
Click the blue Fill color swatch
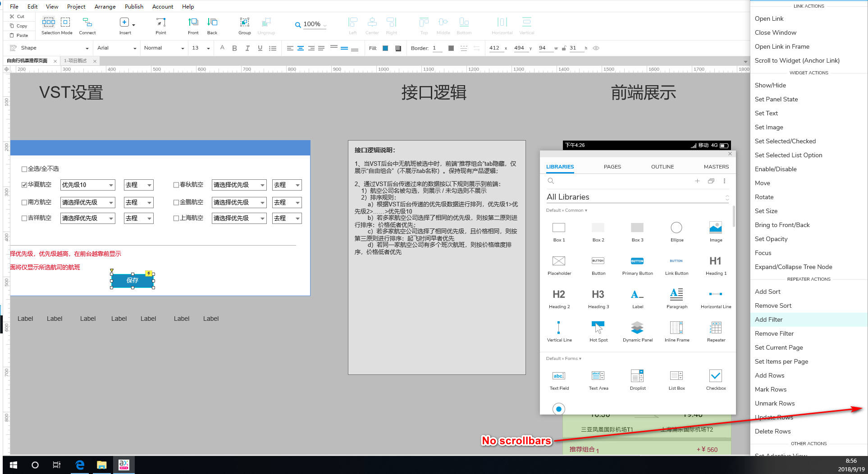385,48
